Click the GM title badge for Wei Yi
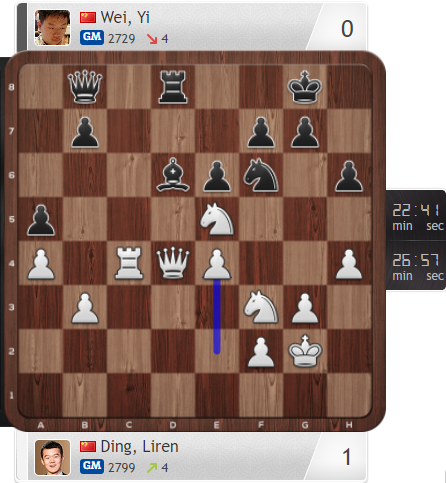The height and width of the screenshot is (483, 446). [92, 38]
